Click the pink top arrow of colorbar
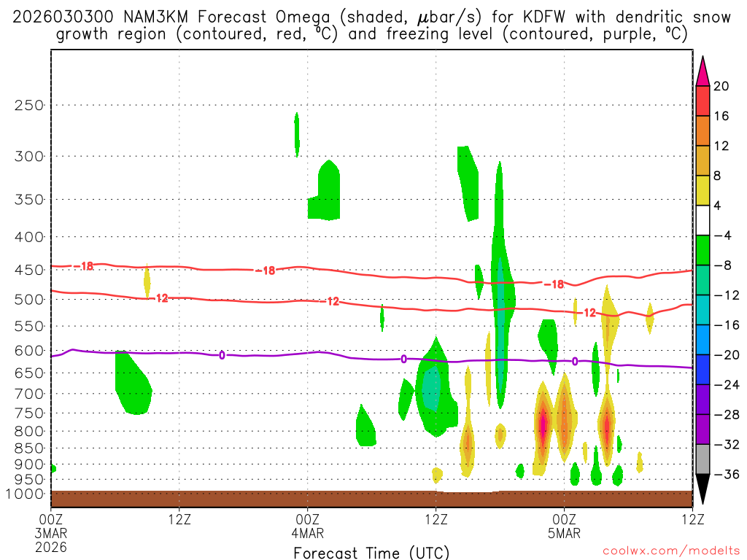The width and height of the screenshot is (747, 560). tap(703, 71)
